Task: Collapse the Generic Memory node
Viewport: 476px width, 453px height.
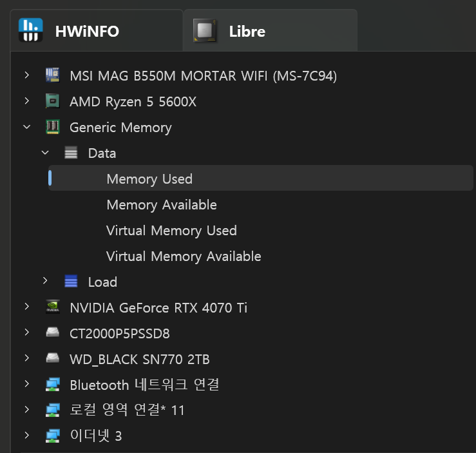Action: (27, 126)
